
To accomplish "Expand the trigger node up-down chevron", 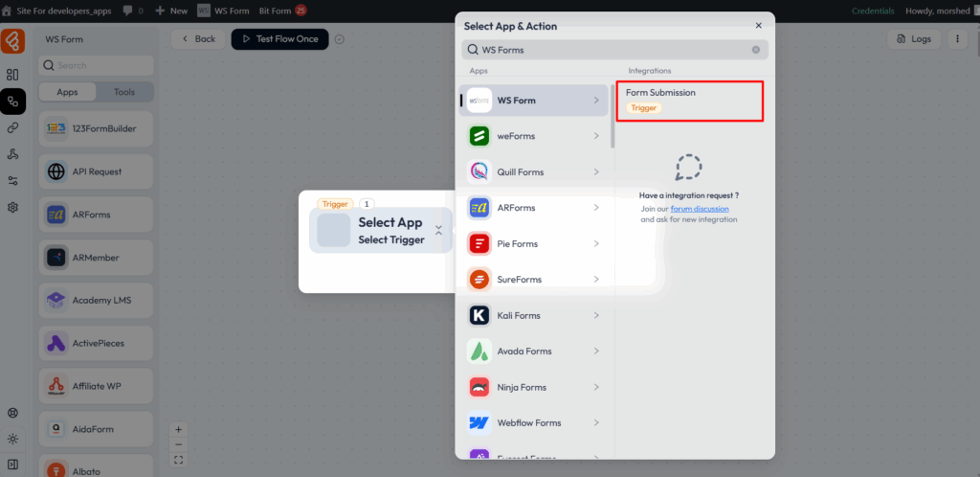I will (438, 230).
